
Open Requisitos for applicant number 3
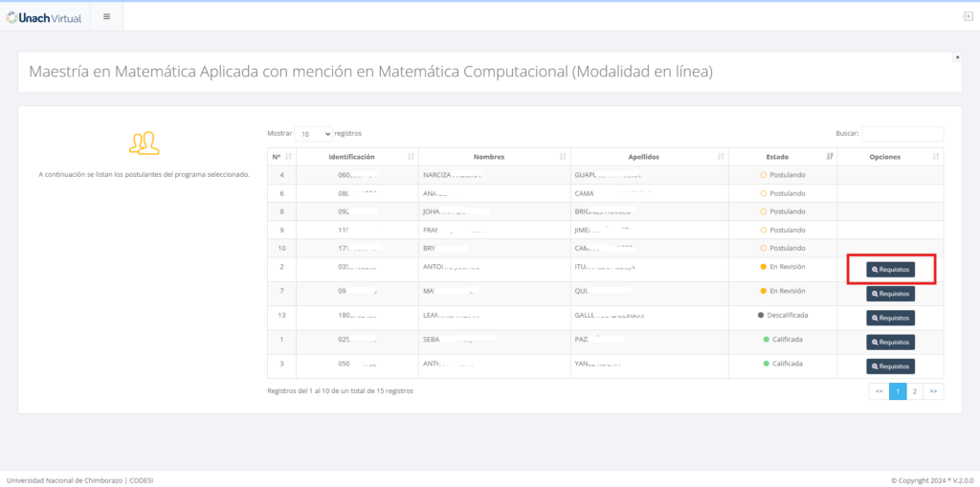tap(890, 365)
